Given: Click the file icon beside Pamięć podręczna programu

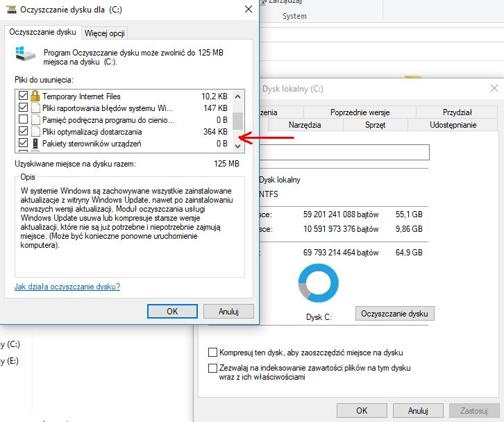Looking at the screenshot, I should (35, 120).
